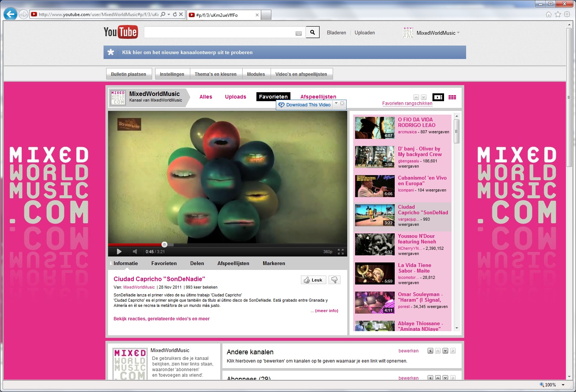The height and width of the screenshot is (392, 576).
Task: Stop loading with the address bar X icon
Action: (x=181, y=14)
